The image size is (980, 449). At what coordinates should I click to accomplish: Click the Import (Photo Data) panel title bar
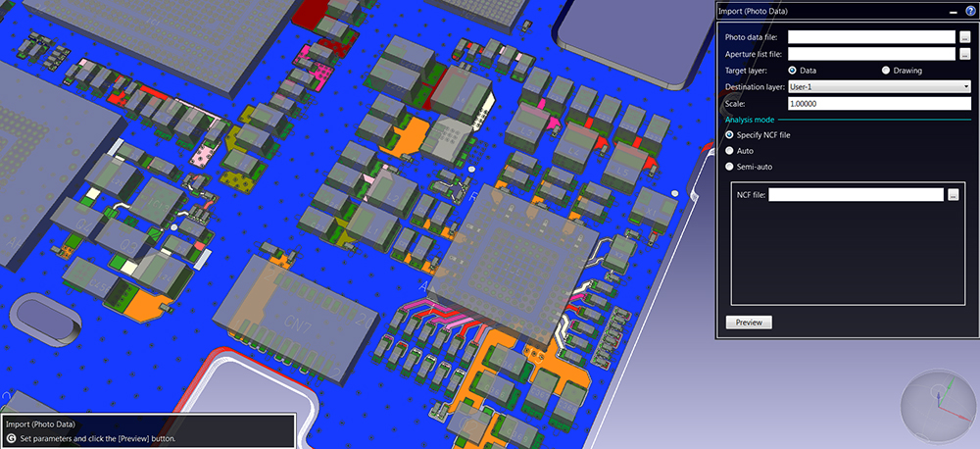[x=823, y=11]
